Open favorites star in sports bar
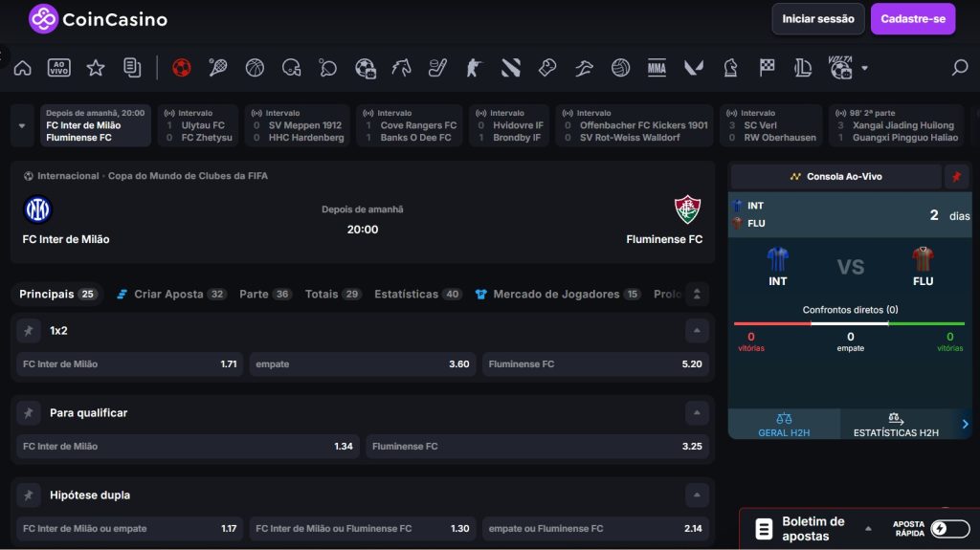The image size is (980, 550). coord(96,68)
